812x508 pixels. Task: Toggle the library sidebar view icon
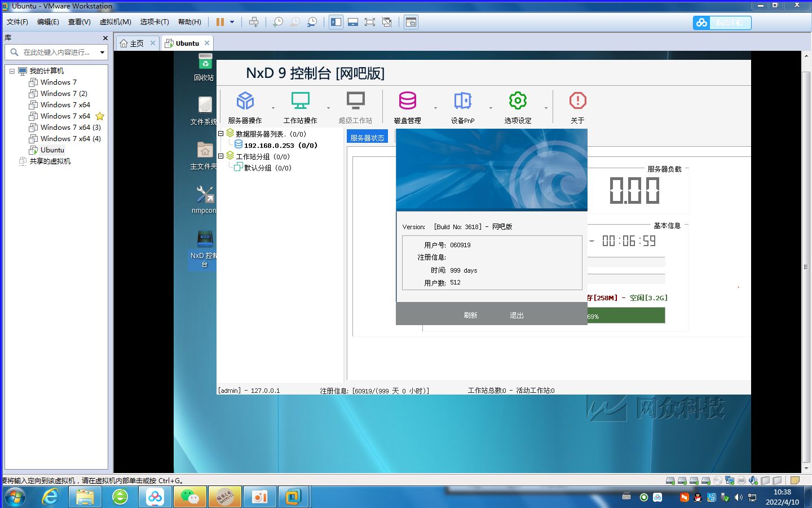pos(336,22)
